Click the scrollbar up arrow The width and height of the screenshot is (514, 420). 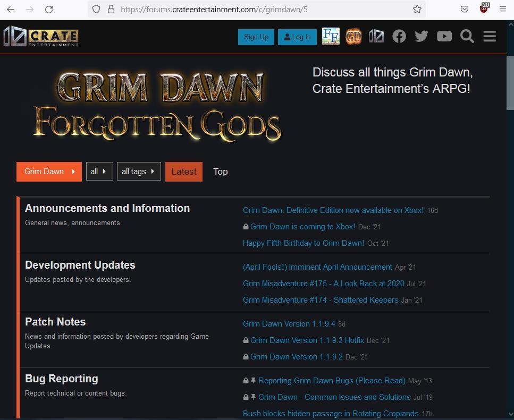click(510, 24)
